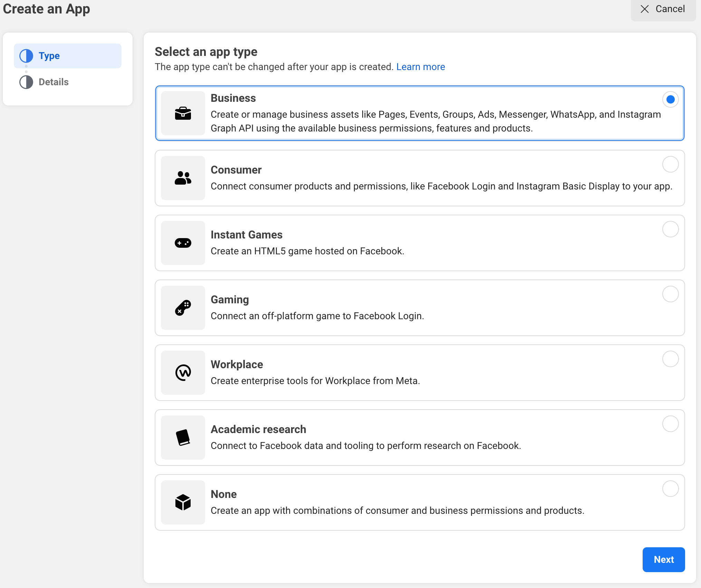
Task: Go to the Details step
Action: (x=54, y=82)
